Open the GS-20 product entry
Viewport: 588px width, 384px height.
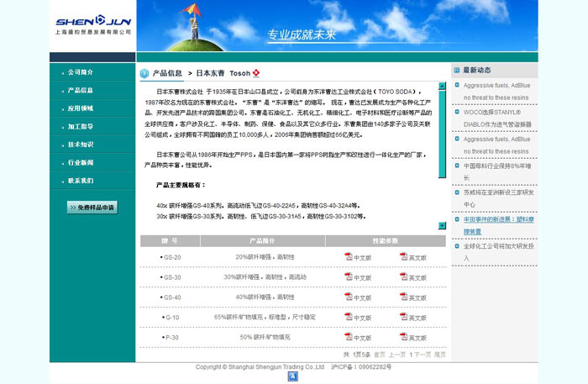click(x=172, y=257)
